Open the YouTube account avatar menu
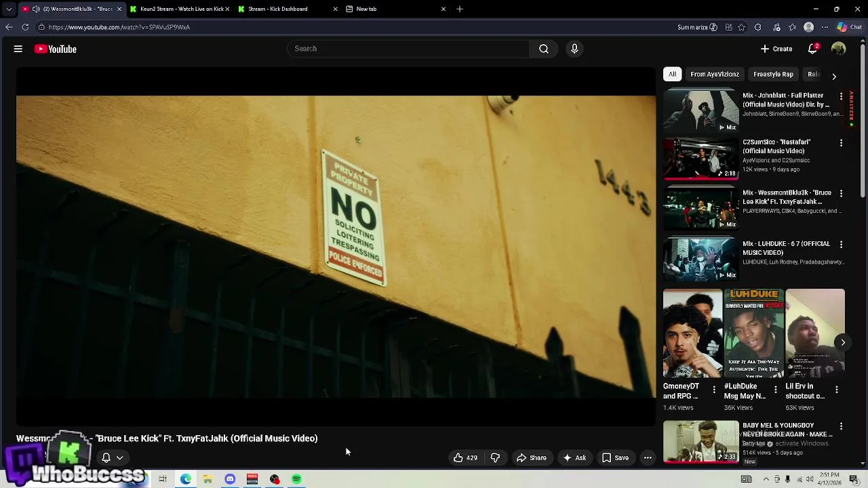This screenshot has width=868, height=488. click(x=839, y=49)
